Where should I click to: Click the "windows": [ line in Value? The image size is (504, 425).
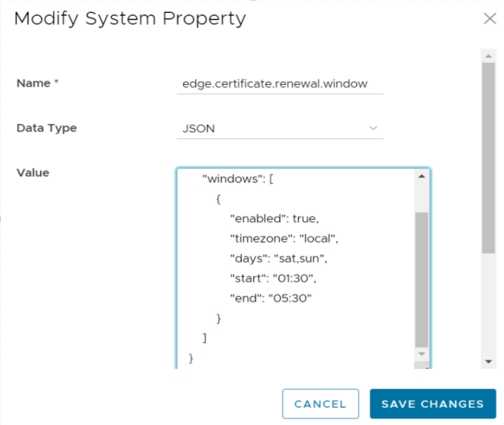click(238, 179)
